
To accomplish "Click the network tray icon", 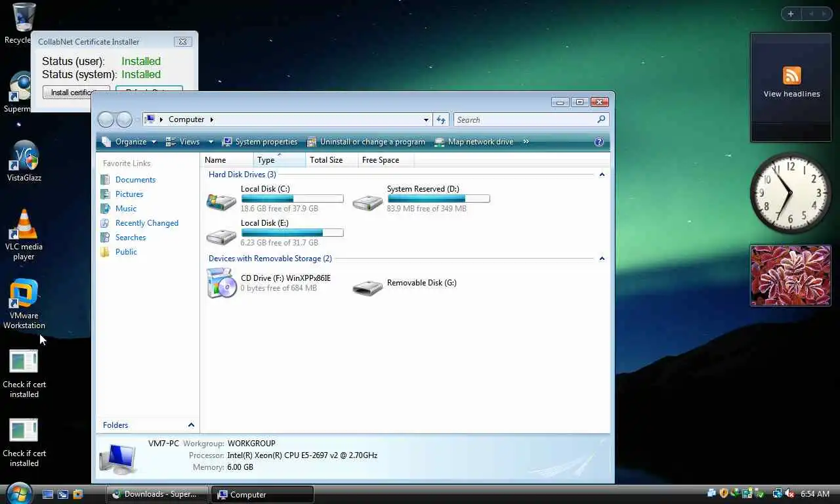I will pos(778,493).
